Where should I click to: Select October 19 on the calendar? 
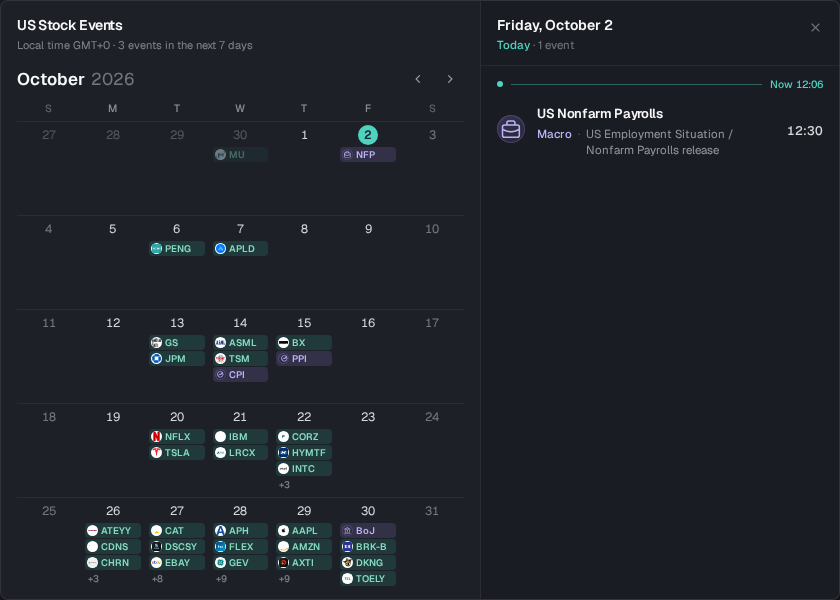[x=113, y=417]
